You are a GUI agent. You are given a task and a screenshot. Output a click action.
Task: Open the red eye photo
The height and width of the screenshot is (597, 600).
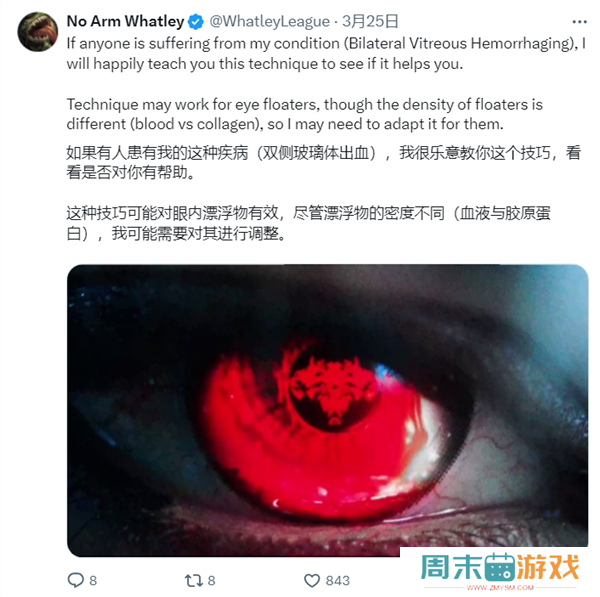328,410
